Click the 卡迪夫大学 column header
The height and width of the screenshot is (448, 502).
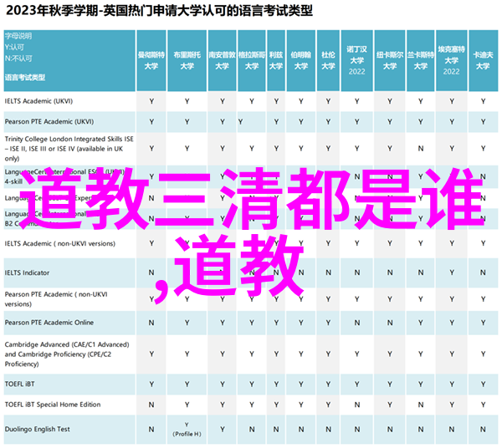[x=483, y=60]
